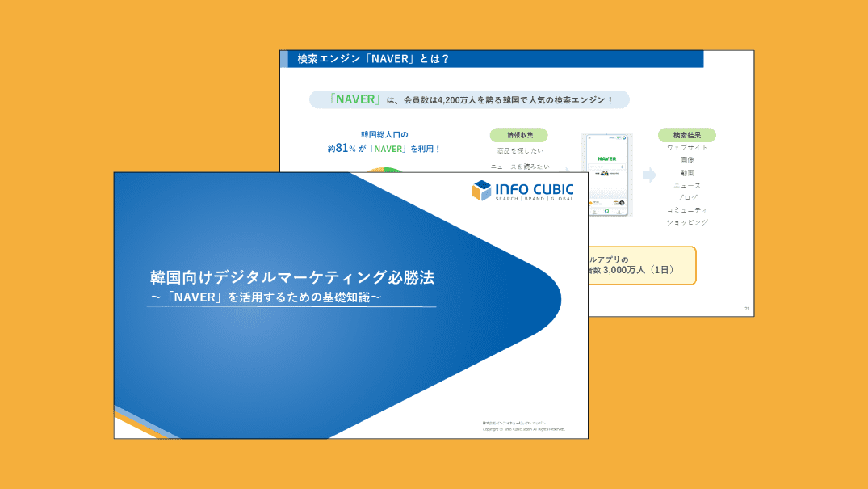Click the green 情報収集 label

(518, 135)
